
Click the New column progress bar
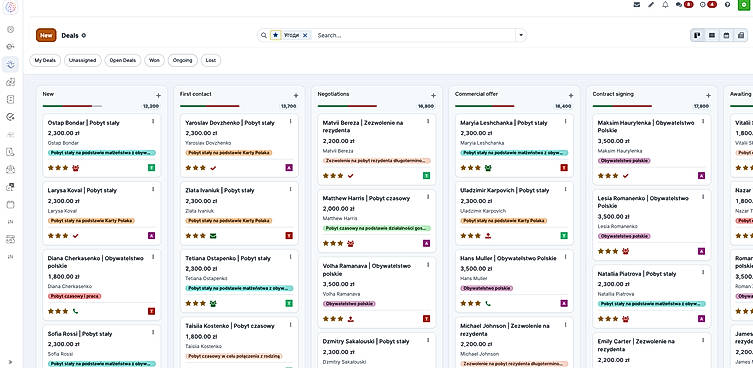[72, 106]
